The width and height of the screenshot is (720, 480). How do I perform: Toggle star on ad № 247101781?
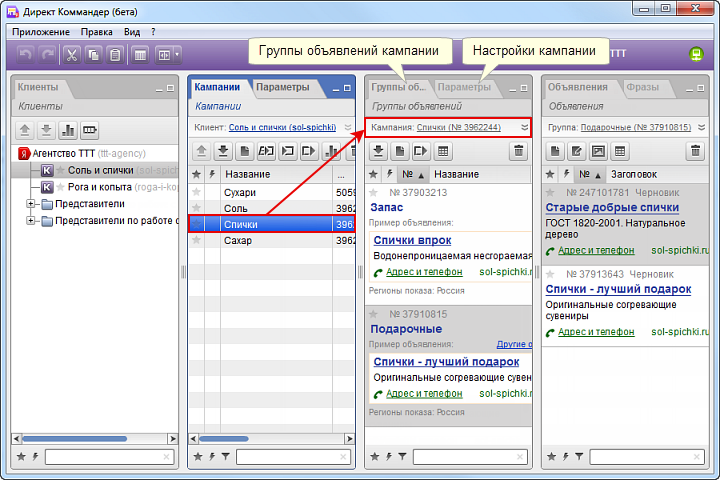point(550,192)
